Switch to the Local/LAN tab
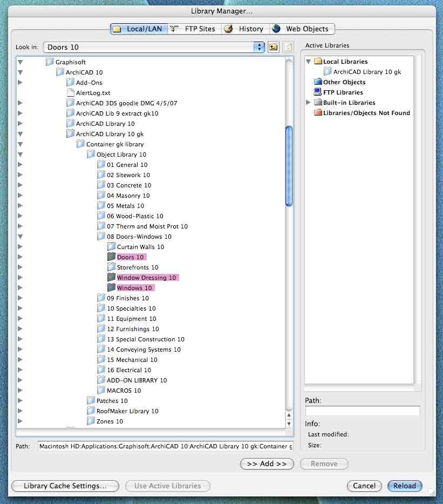443x504 pixels. [x=139, y=29]
